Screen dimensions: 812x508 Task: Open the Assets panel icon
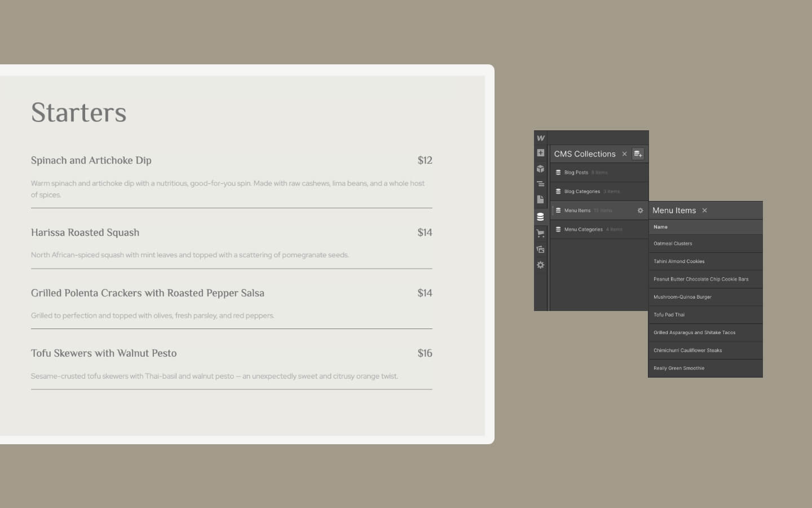click(x=540, y=249)
